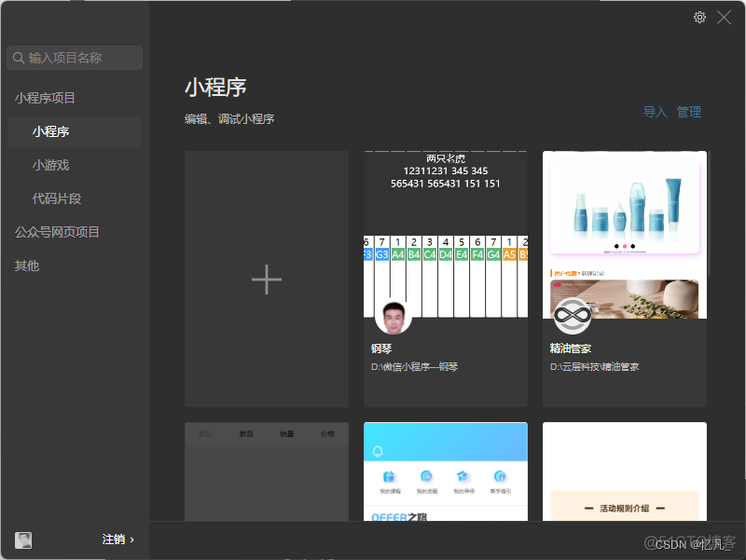Click the plus icon to create new project
Image resolution: width=746 pixels, height=560 pixels.
(x=266, y=279)
